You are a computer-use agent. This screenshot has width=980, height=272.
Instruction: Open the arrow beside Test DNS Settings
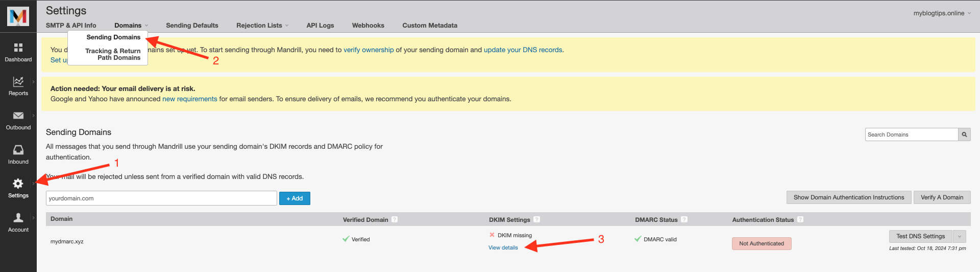pos(960,236)
